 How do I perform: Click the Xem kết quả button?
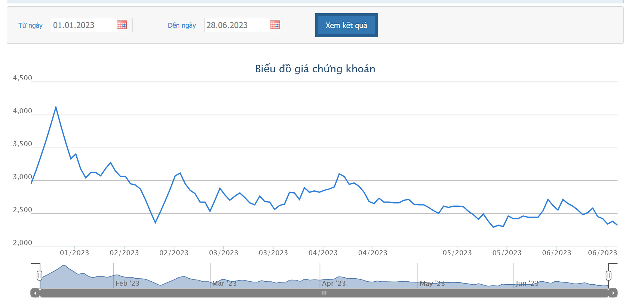(346, 25)
